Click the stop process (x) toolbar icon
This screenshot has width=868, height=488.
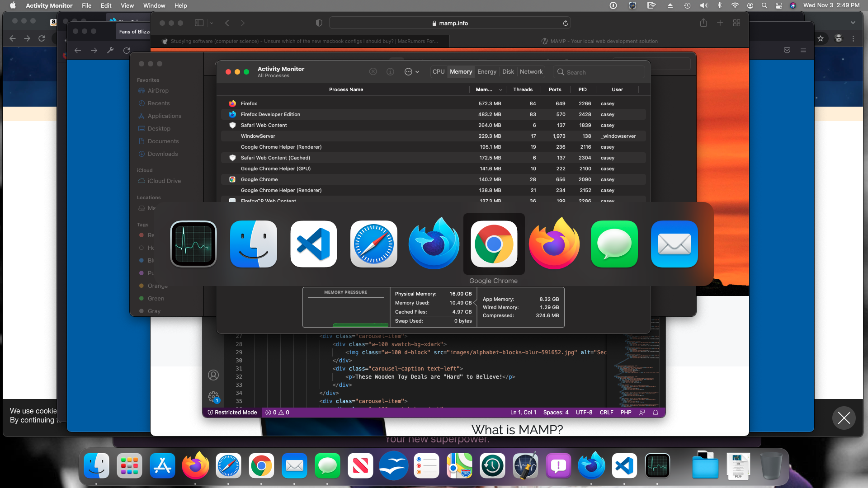tap(373, 72)
